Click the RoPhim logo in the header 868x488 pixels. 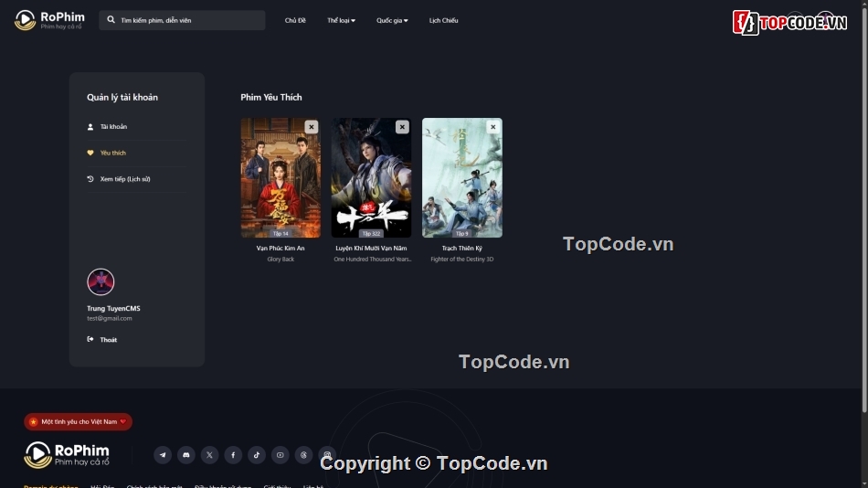(x=49, y=20)
